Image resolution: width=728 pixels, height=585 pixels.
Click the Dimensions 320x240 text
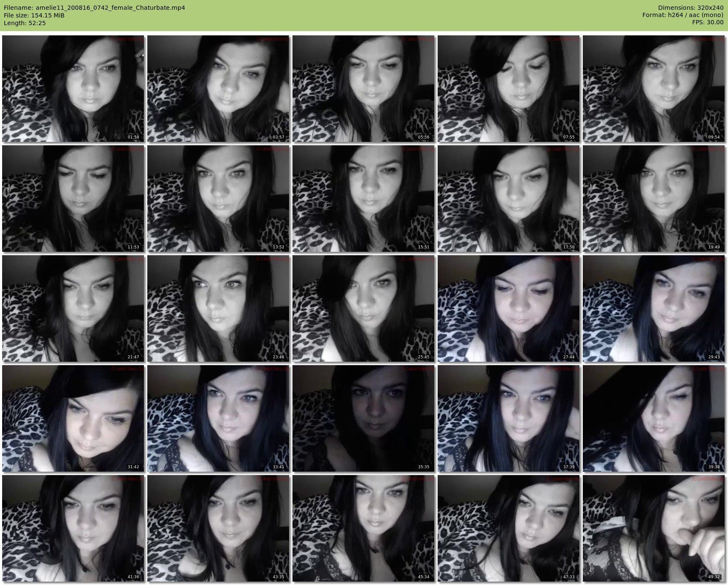(x=691, y=8)
